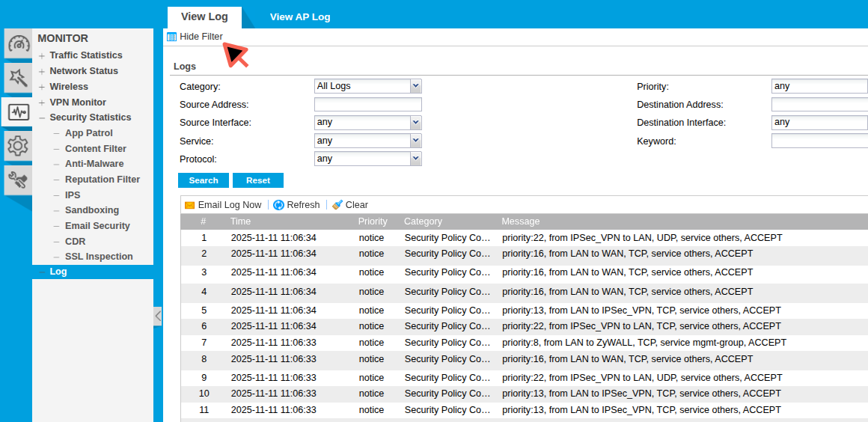868x422 pixels.
Task: Switch to the View Log tab
Action: (x=204, y=16)
